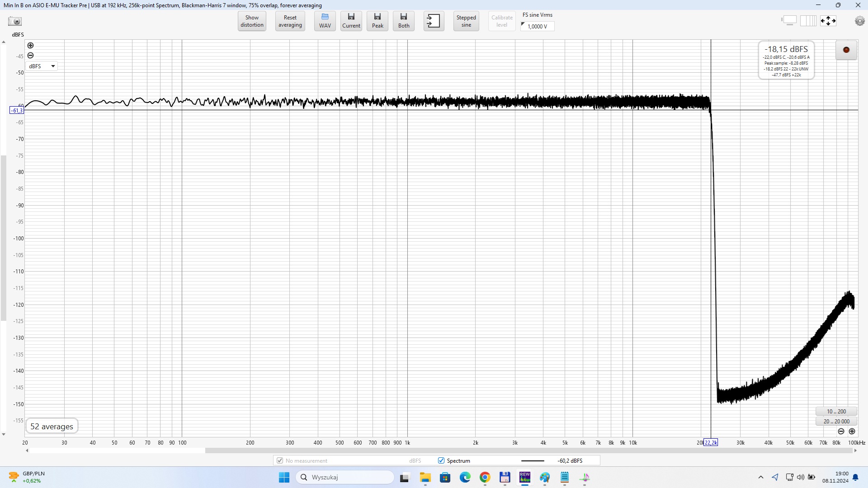Save WAV file button
Screen dimensions: 868x488
coord(325,21)
